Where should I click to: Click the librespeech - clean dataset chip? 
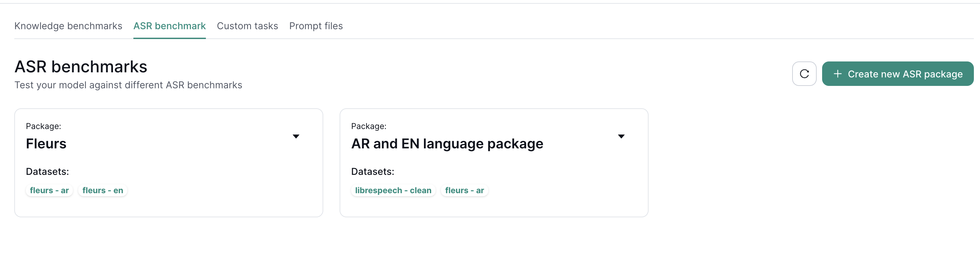393,190
